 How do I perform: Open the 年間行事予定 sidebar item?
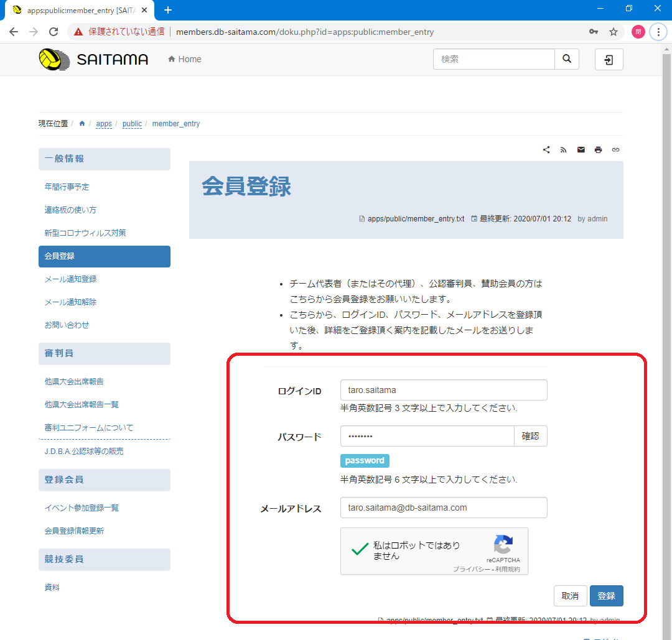coord(67,187)
